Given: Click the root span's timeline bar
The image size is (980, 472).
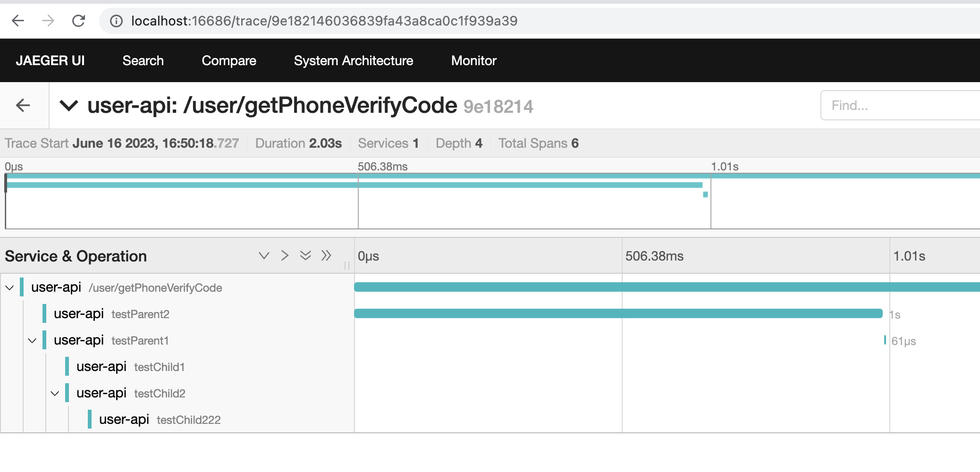Looking at the screenshot, I should point(667,287).
